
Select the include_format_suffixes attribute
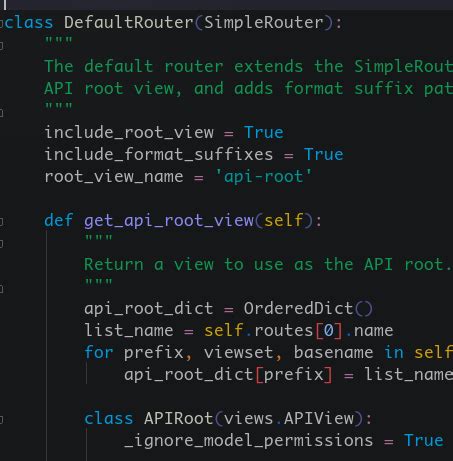159,155
